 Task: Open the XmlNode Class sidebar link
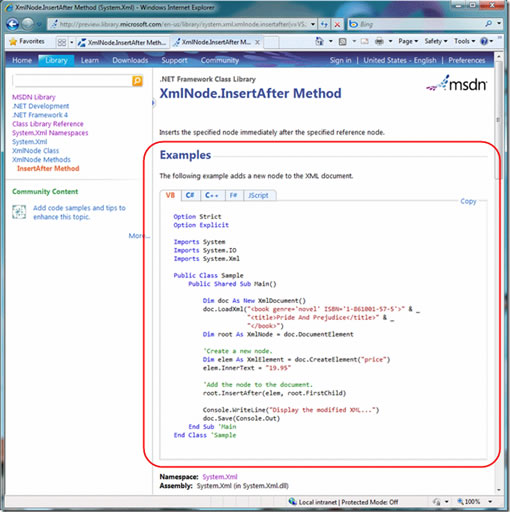coord(35,151)
